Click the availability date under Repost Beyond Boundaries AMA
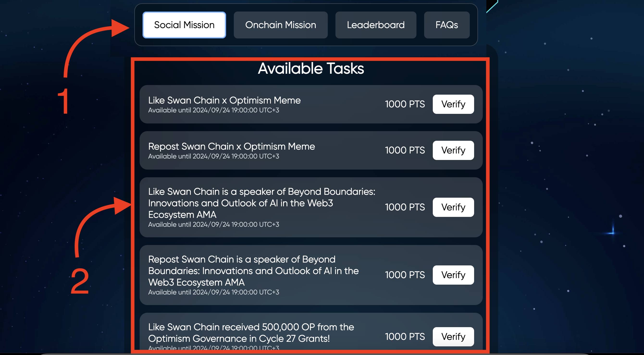 (213, 292)
